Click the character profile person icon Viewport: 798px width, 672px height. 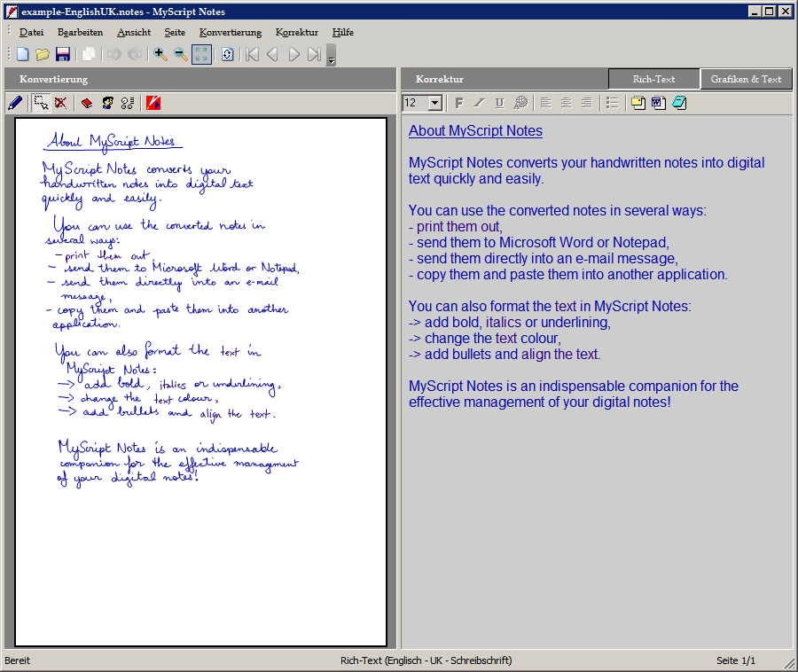click(x=107, y=103)
